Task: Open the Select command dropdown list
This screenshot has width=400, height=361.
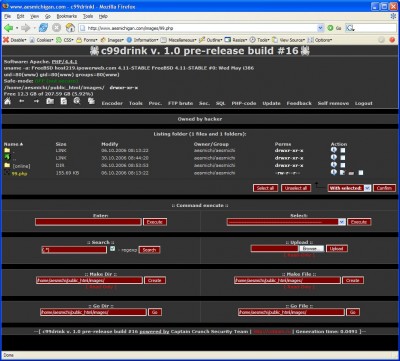Action: tap(286, 222)
